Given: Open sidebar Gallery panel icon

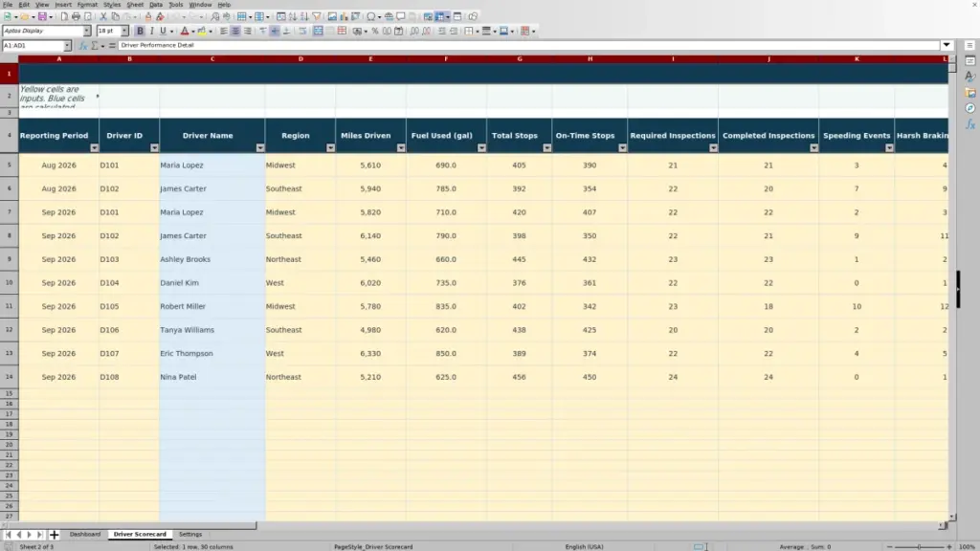Looking at the screenshot, I should pyautogui.click(x=970, y=93).
